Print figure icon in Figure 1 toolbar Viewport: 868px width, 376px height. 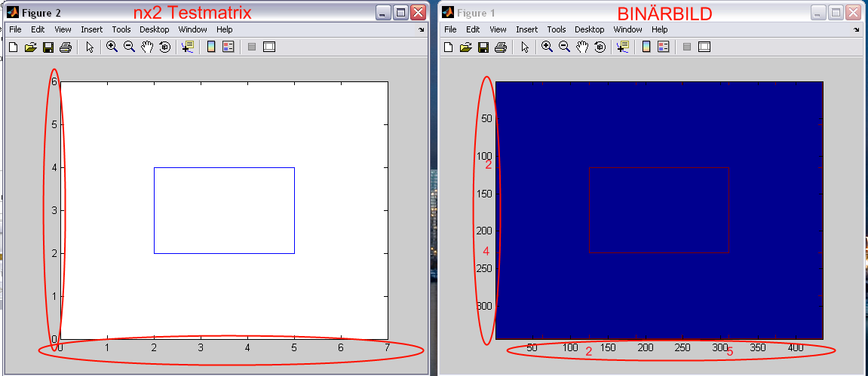coord(501,47)
